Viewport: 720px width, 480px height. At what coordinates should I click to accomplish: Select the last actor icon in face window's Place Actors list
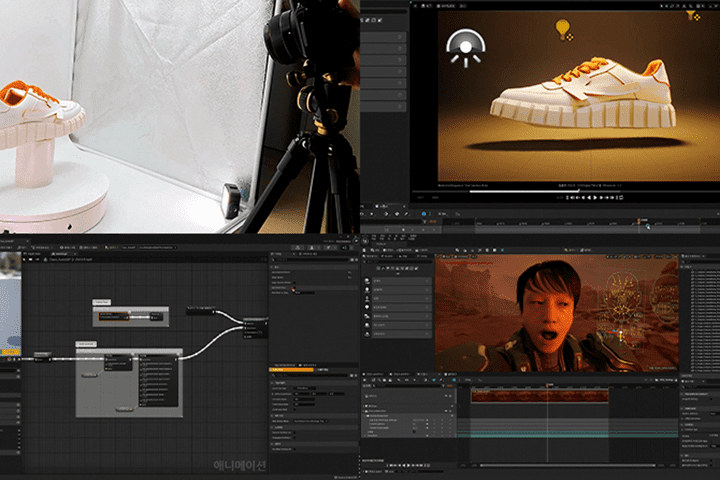pyautogui.click(x=367, y=333)
